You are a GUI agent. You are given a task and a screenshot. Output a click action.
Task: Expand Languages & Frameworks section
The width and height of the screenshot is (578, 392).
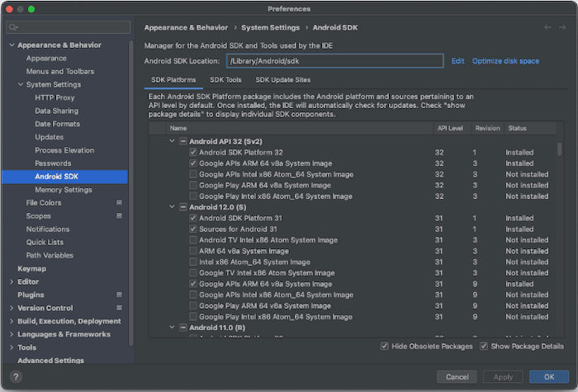(12, 334)
